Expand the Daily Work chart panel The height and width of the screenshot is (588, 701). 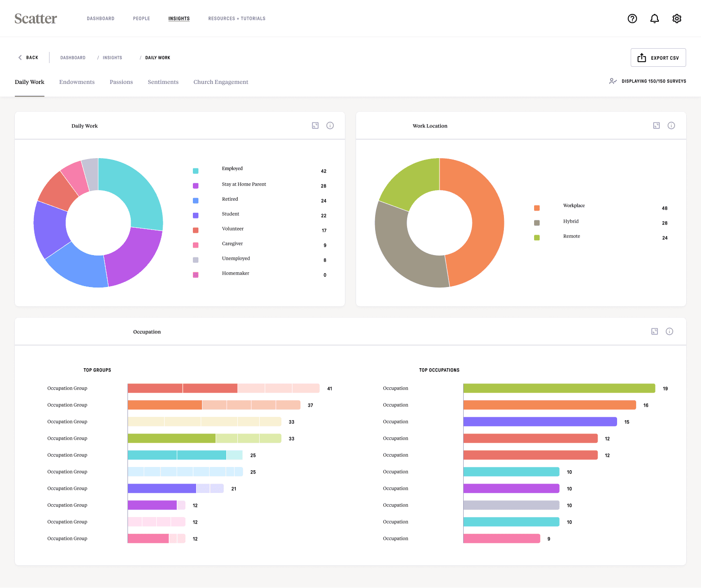[315, 126]
